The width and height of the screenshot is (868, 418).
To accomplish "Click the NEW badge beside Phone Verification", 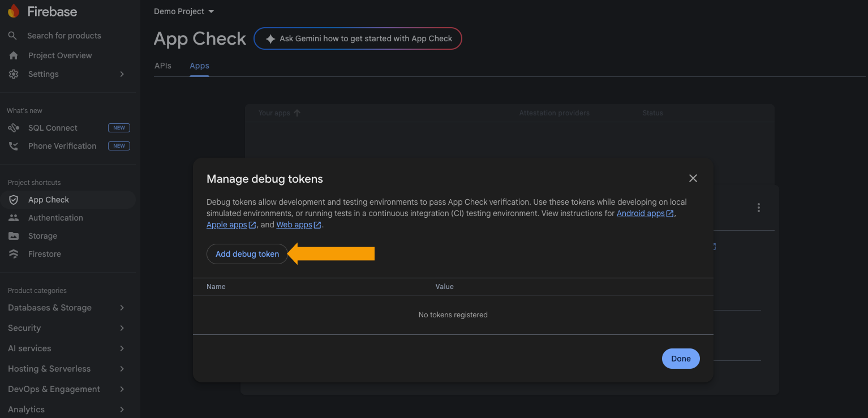I will pyautogui.click(x=119, y=146).
